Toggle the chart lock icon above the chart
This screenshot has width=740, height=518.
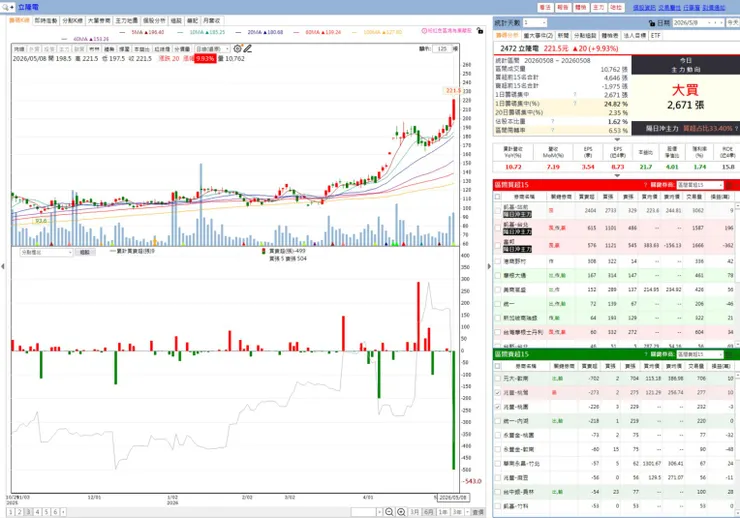(x=479, y=31)
